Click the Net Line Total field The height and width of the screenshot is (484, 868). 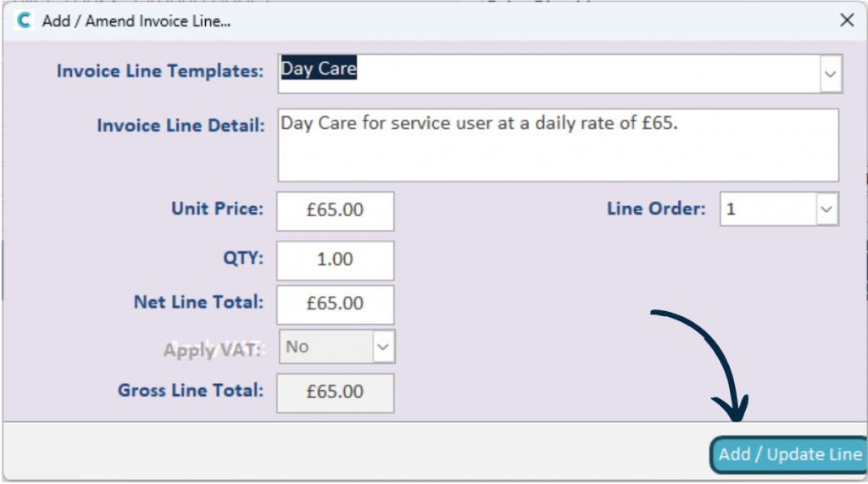336,304
